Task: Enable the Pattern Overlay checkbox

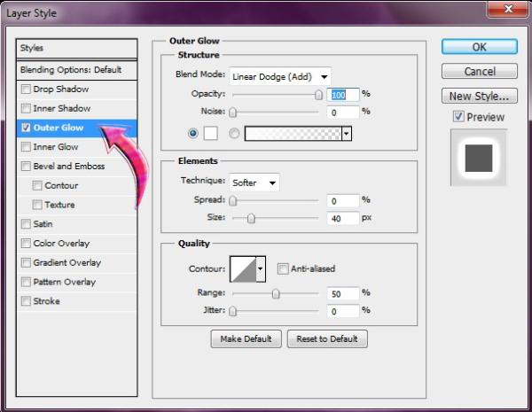Action: [26, 282]
